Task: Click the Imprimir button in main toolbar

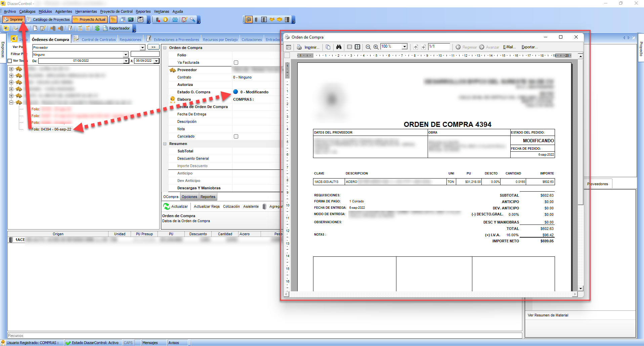Action: [13, 19]
